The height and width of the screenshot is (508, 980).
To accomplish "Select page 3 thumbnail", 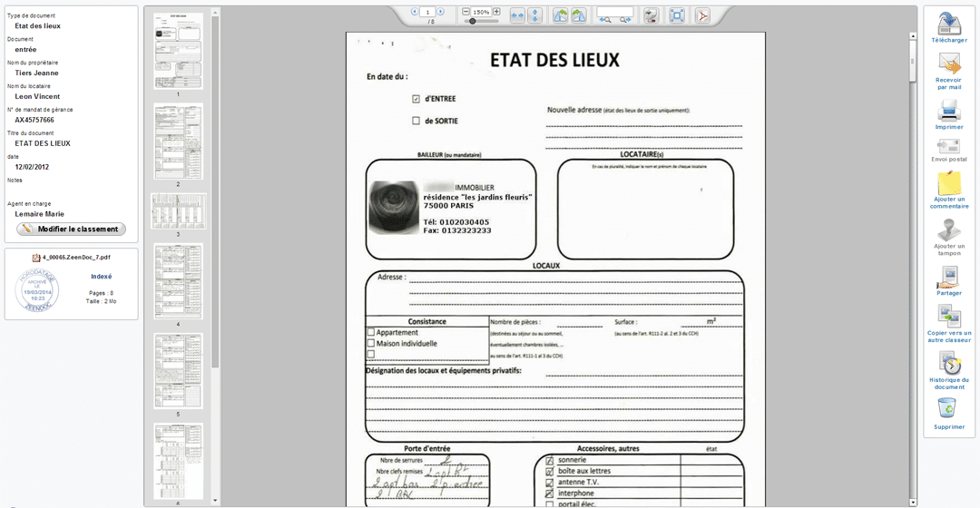I will (x=178, y=210).
